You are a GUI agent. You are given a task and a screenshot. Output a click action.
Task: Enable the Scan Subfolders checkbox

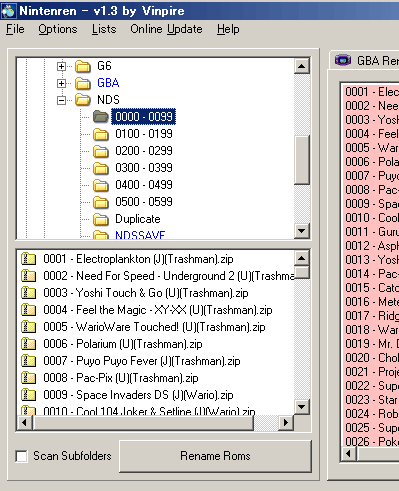click(22, 456)
